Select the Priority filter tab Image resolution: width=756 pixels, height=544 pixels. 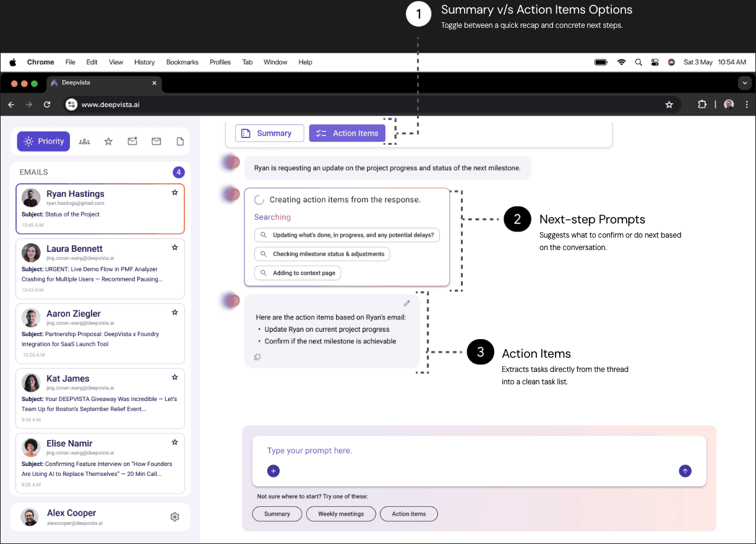pyautogui.click(x=43, y=141)
